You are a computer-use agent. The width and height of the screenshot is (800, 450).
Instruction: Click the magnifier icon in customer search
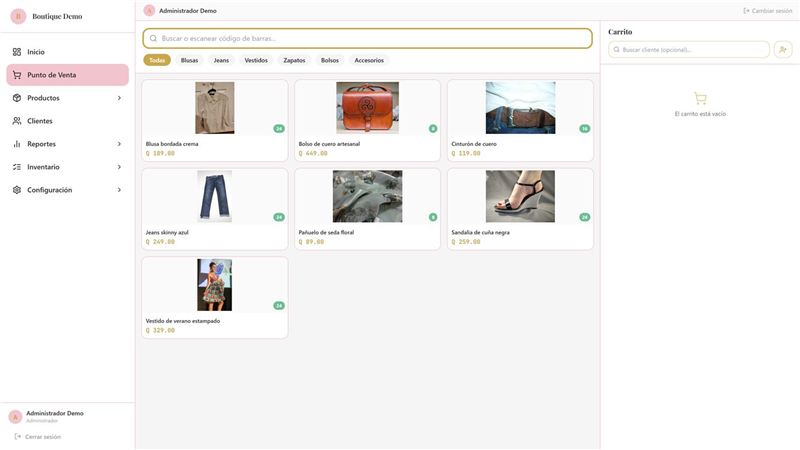[616, 49]
